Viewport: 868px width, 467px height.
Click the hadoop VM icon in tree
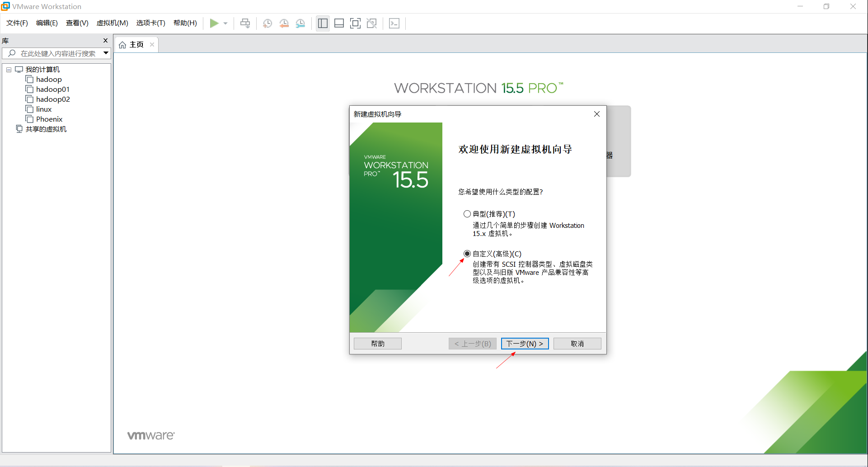(29, 80)
